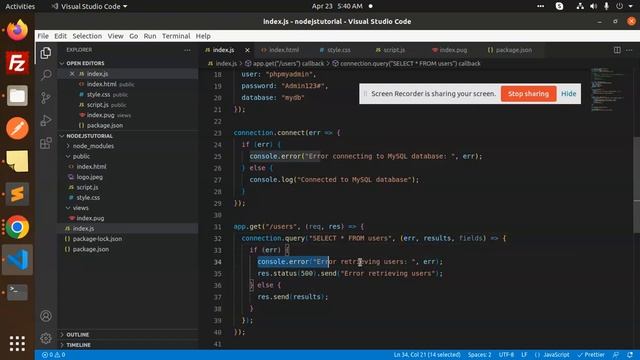Launch Firefox from the dock

click(x=17, y=30)
